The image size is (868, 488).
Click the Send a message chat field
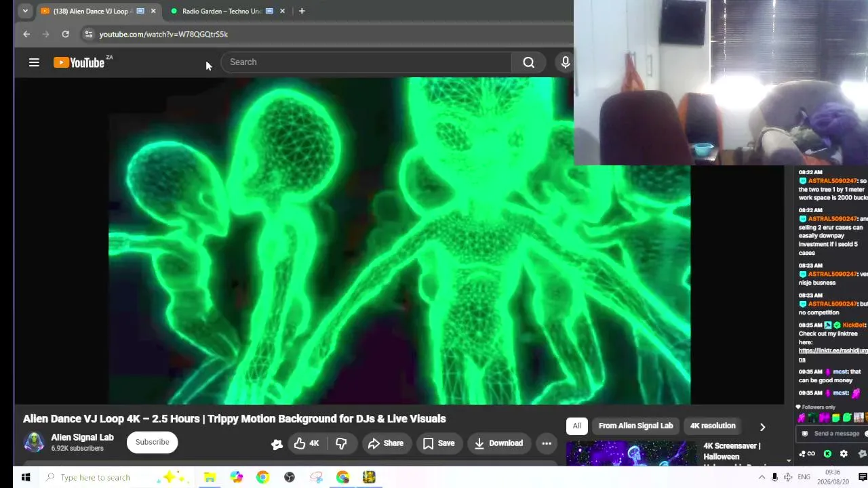click(x=836, y=434)
